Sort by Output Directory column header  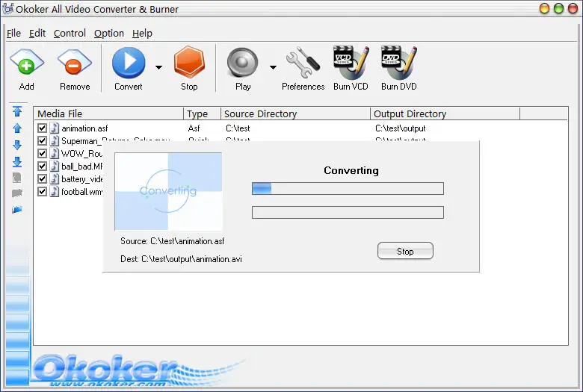[445, 113]
